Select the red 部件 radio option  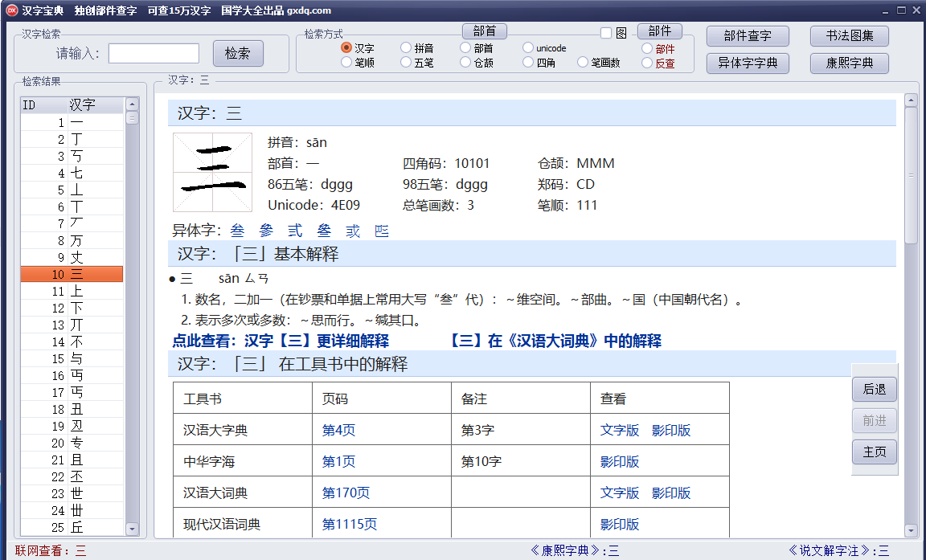coord(647,48)
